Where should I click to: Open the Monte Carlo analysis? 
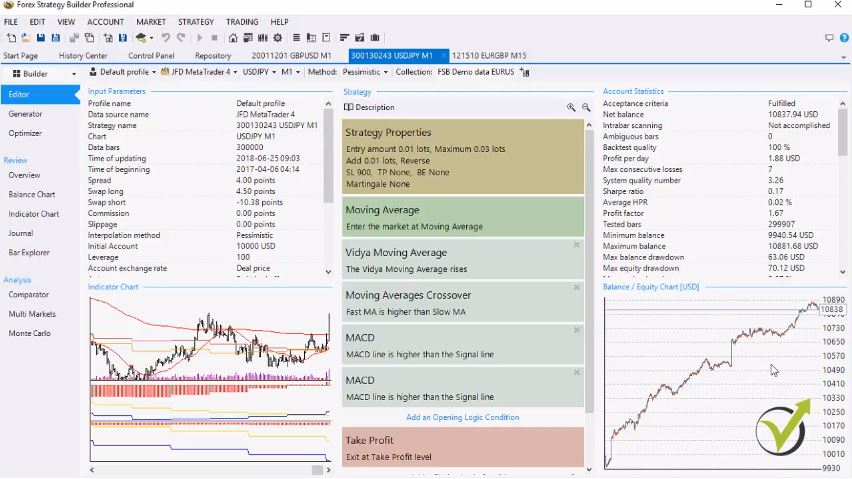pos(29,333)
